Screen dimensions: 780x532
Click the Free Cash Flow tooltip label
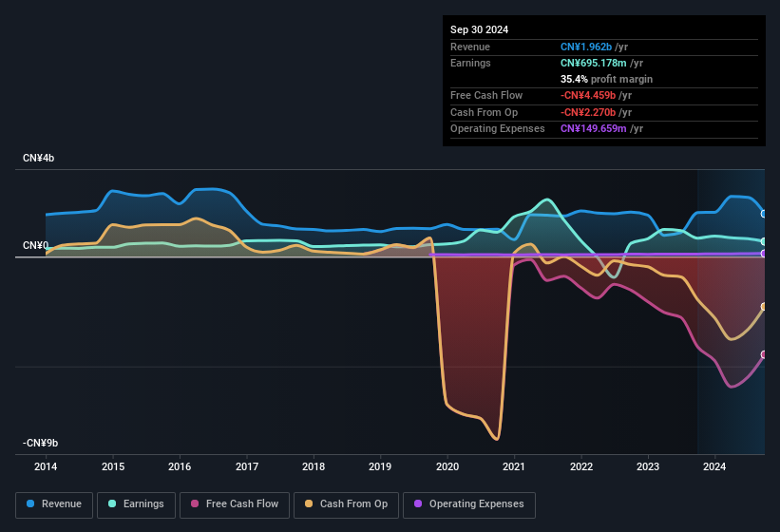coord(486,95)
